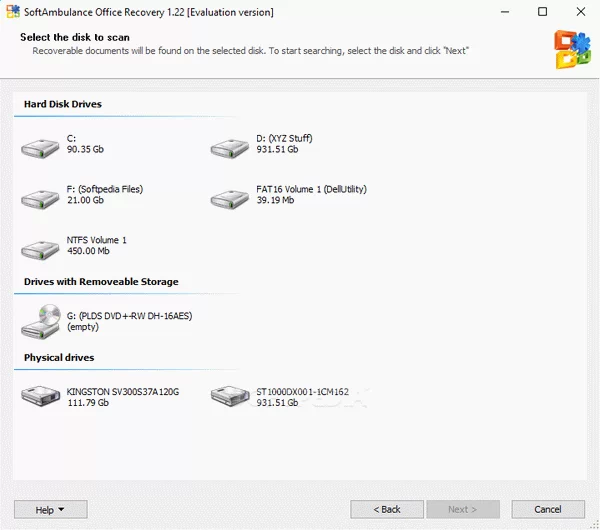Select the D: (XYZ Stuff) drive icon
The image size is (600, 530).
[x=230, y=149]
